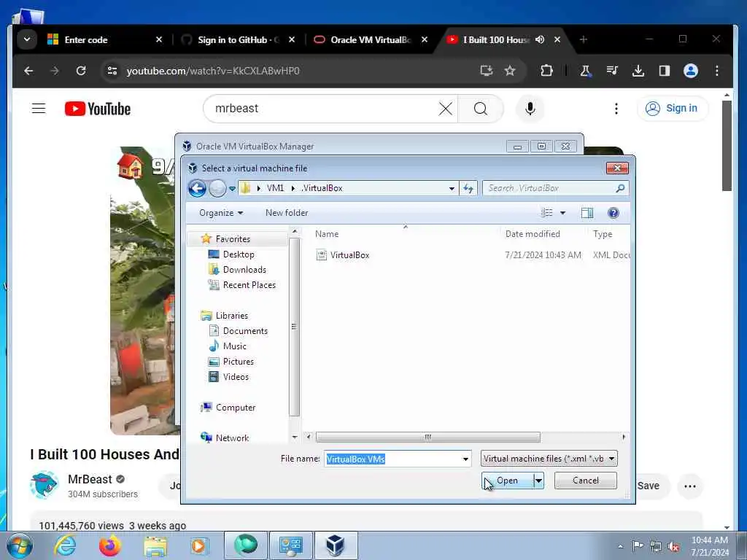The height and width of the screenshot is (560, 747).
Task: Click the search magnifier in file dialog
Action: pos(620,188)
